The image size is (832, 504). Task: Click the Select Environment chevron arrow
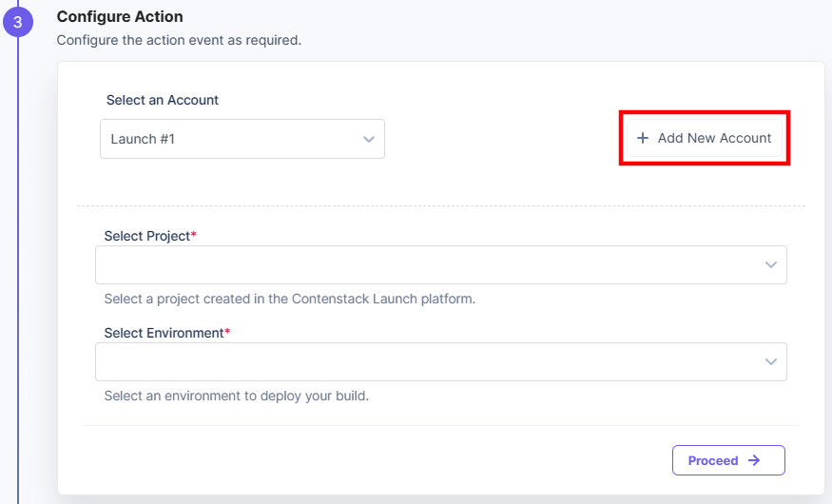[x=771, y=362]
